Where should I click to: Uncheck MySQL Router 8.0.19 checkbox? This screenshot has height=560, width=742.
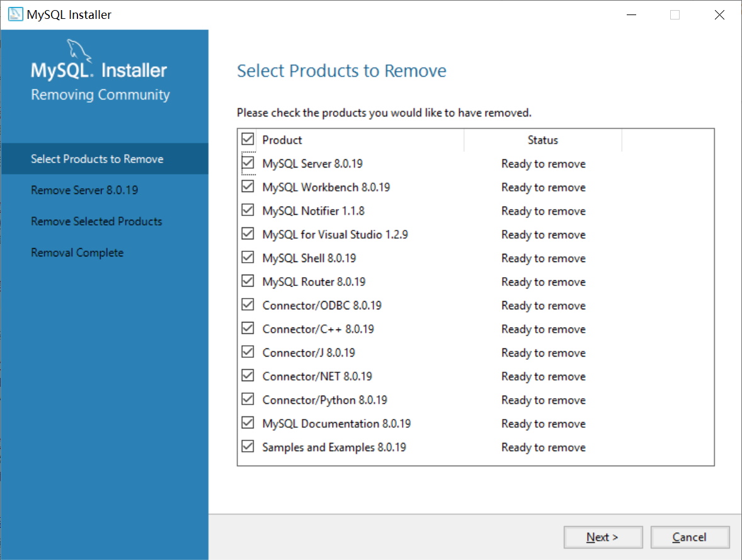point(248,281)
